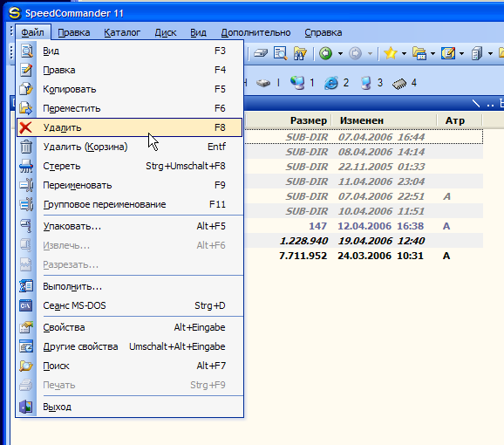This screenshot has height=445, width=504.
Task: Open Internet Explorer drive 2 icon
Action: tap(331, 83)
